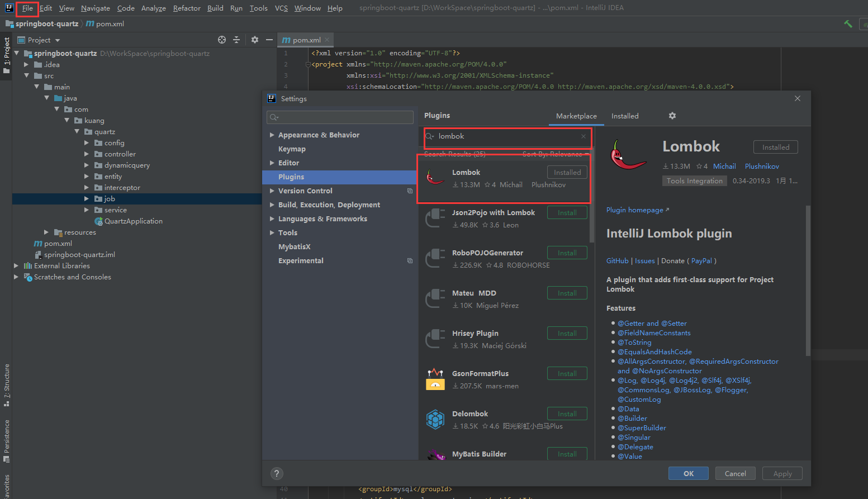868x499 pixels.
Task: Click the collapse all icon in Project panel
Action: pyautogui.click(x=236, y=40)
